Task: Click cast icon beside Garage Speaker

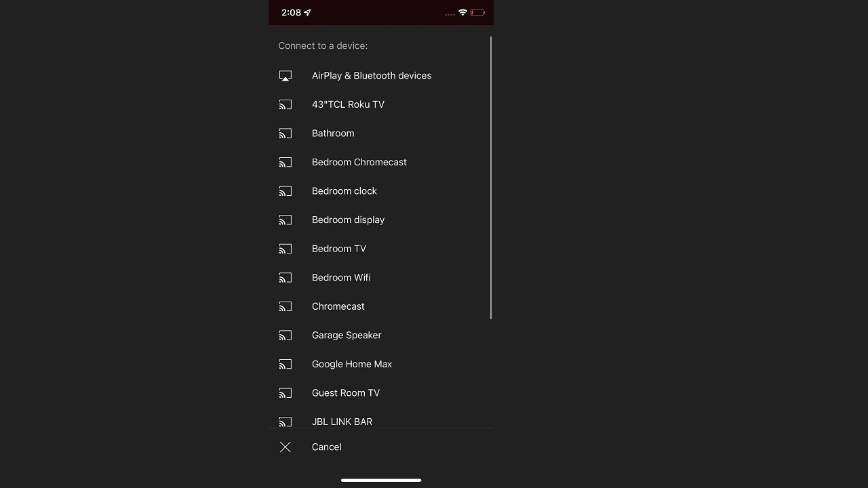Action: (285, 335)
